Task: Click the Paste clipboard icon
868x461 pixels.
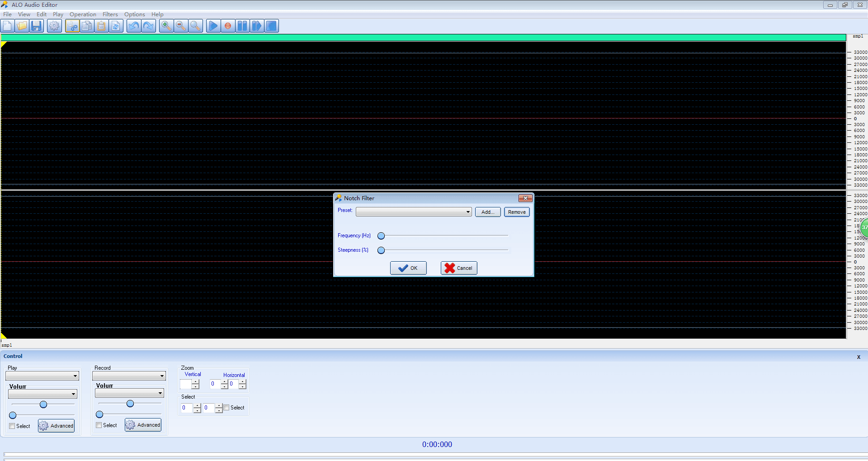Action: [101, 26]
